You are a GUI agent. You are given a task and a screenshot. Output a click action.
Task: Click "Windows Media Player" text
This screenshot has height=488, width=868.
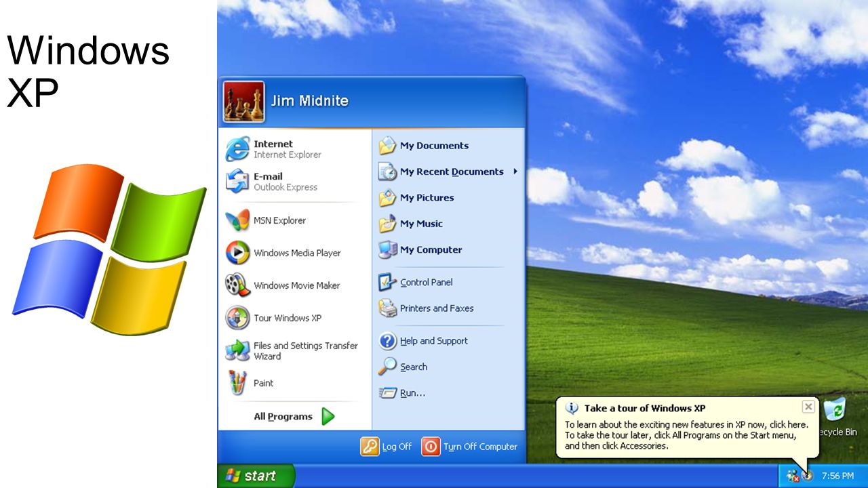pos(297,253)
